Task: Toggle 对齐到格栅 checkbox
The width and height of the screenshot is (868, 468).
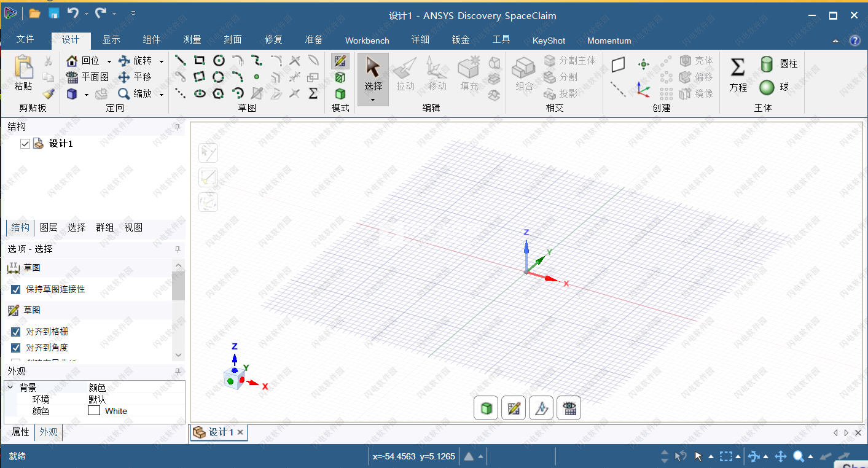Action: (x=16, y=332)
